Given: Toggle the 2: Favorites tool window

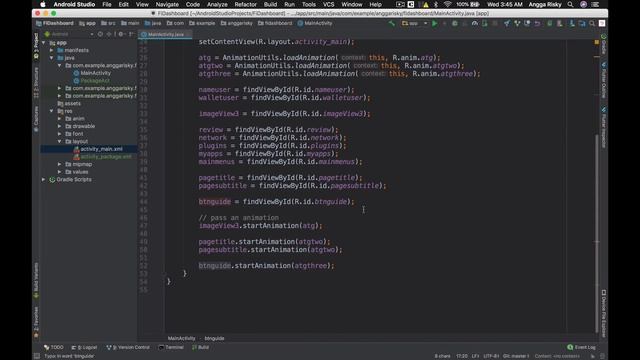Looking at the screenshot, I should [36, 322].
